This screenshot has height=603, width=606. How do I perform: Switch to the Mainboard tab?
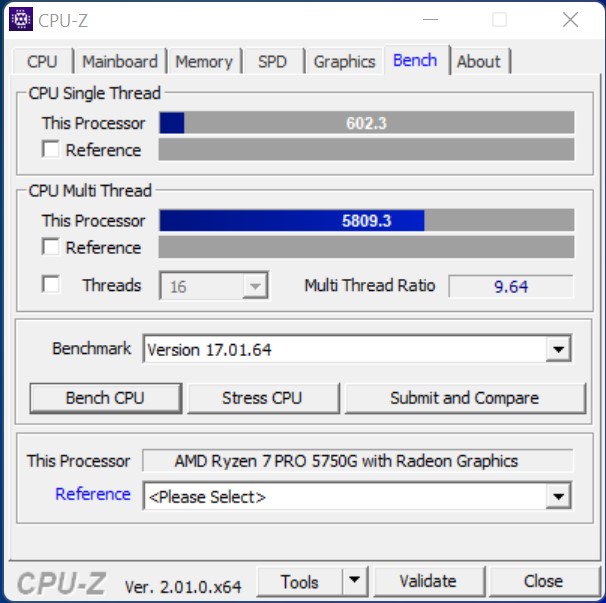tap(120, 61)
